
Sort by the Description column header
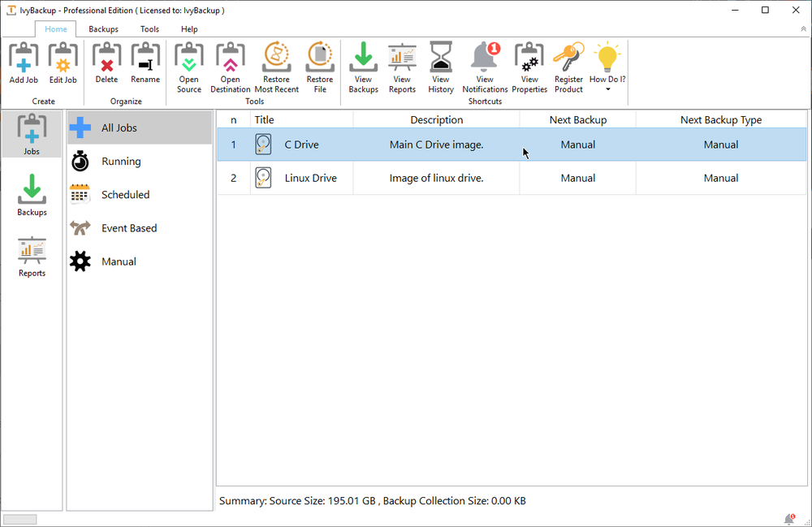pyautogui.click(x=437, y=119)
